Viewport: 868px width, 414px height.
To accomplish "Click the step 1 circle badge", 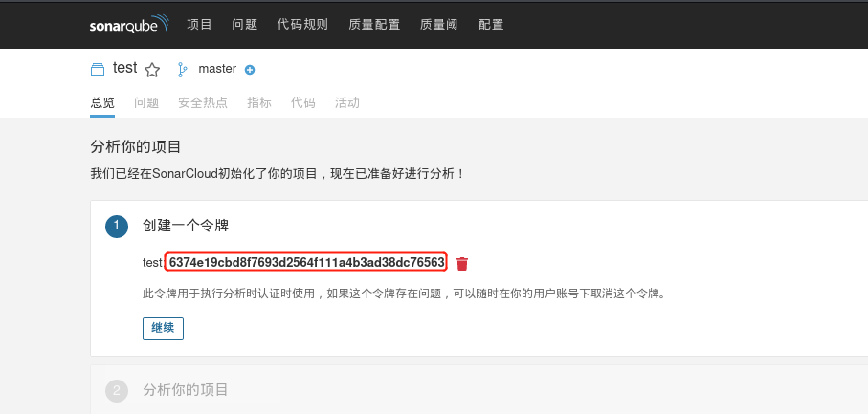I will 117,226.
